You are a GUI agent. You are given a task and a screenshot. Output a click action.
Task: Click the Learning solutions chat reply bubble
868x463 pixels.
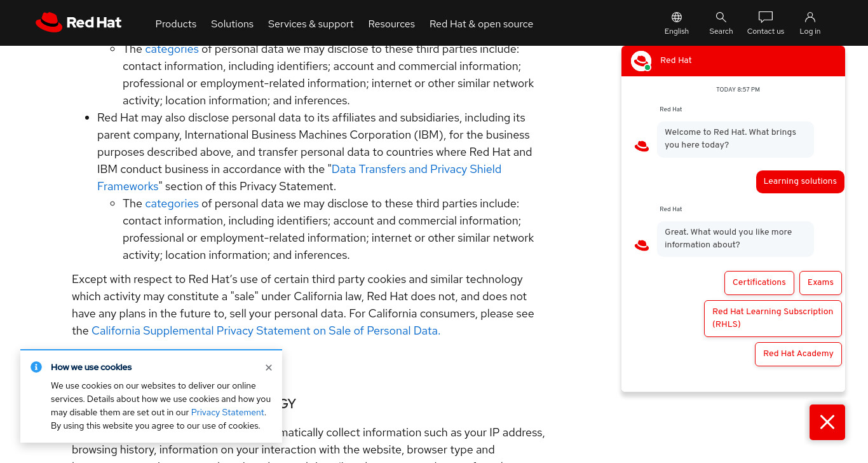(x=800, y=182)
